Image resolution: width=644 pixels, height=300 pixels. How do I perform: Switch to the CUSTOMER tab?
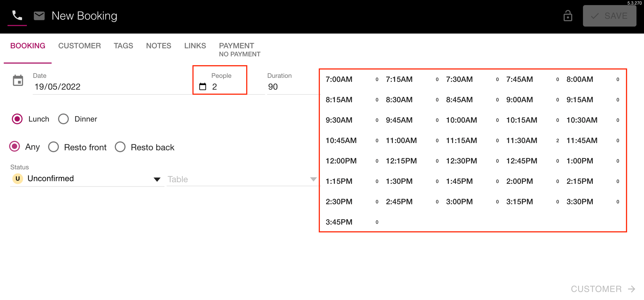(79, 46)
